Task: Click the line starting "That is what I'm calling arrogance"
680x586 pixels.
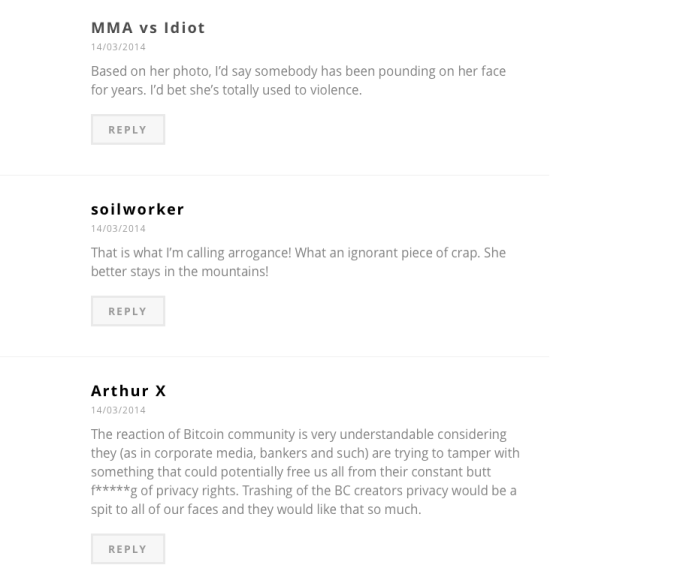Action: pyautogui.click(x=298, y=253)
